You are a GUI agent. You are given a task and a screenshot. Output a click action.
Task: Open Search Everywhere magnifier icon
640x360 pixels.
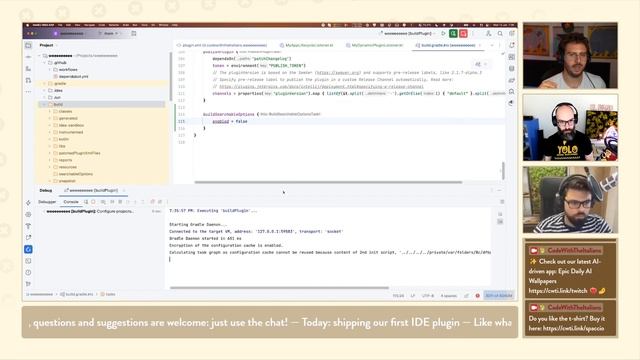click(x=500, y=33)
